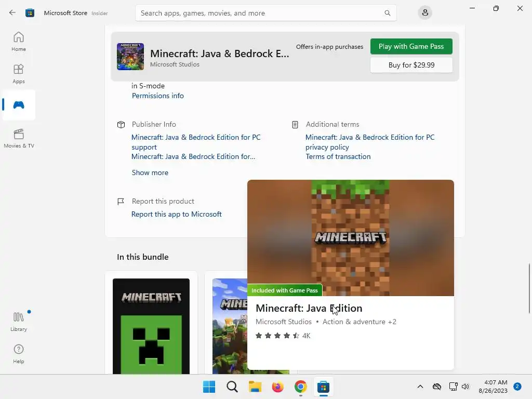Click the In this bundle heading
This screenshot has height=399, width=532.
click(x=142, y=257)
